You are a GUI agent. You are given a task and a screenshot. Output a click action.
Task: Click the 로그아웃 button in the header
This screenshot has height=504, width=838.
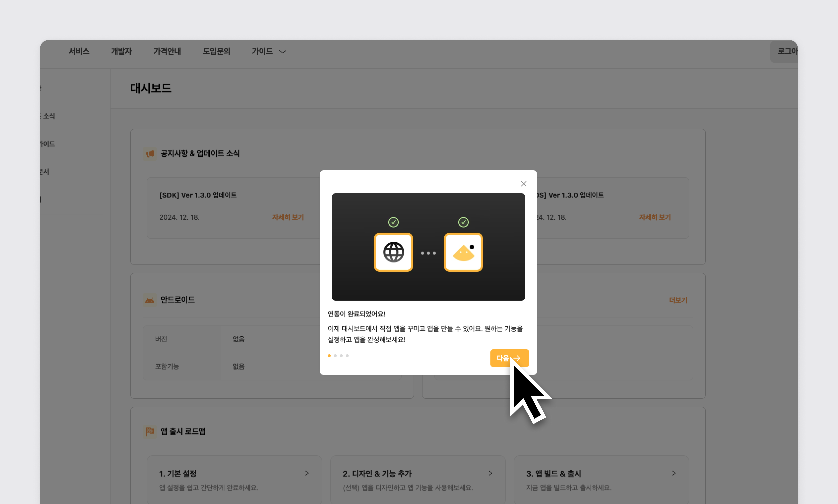(784, 51)
